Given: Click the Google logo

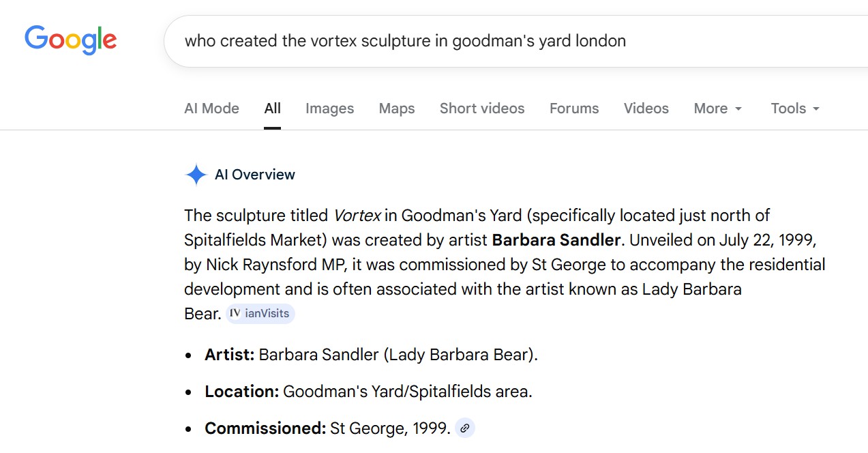Looking at the screenshot, I should click(70, 40).
